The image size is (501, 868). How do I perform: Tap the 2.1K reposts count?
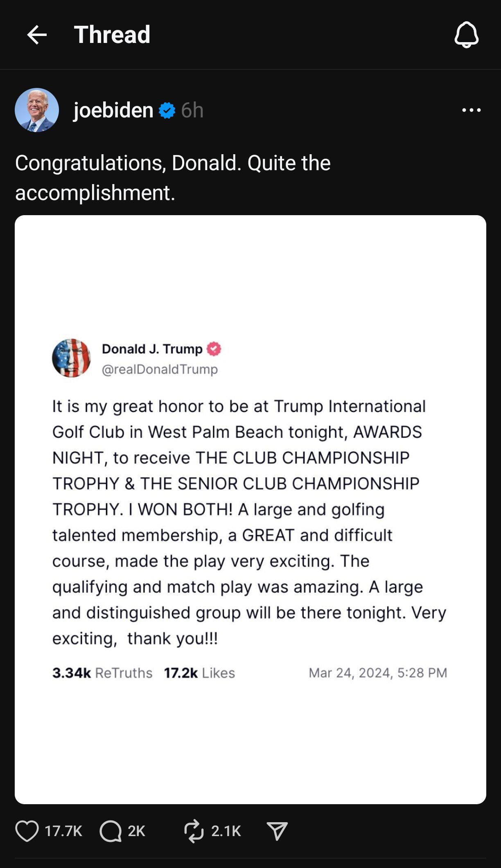tap(226, 831)
